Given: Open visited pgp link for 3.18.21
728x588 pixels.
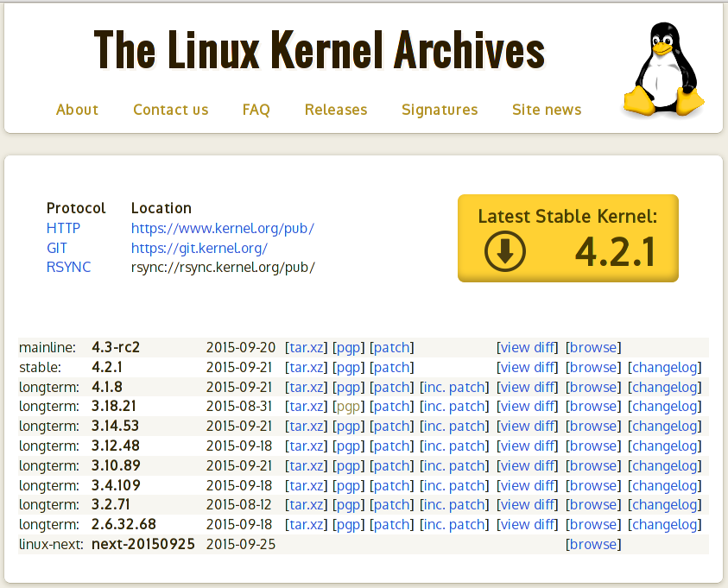Looking at the screenshot, I should click(x=348, y=406).
